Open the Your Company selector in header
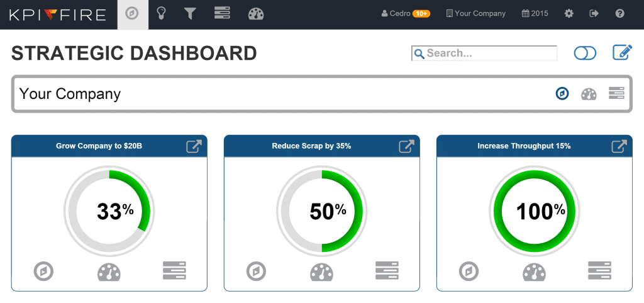Image resolution: width=644 pixels, height=303 pixels. (475, 13)
